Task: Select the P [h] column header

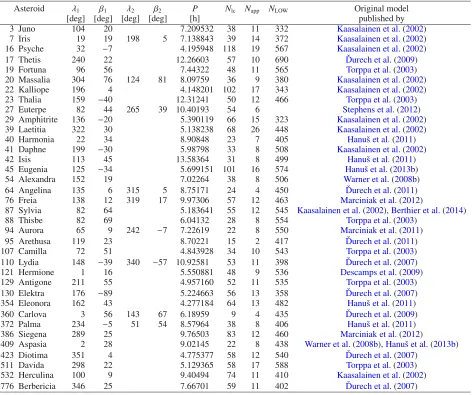Action: point(195,14)
